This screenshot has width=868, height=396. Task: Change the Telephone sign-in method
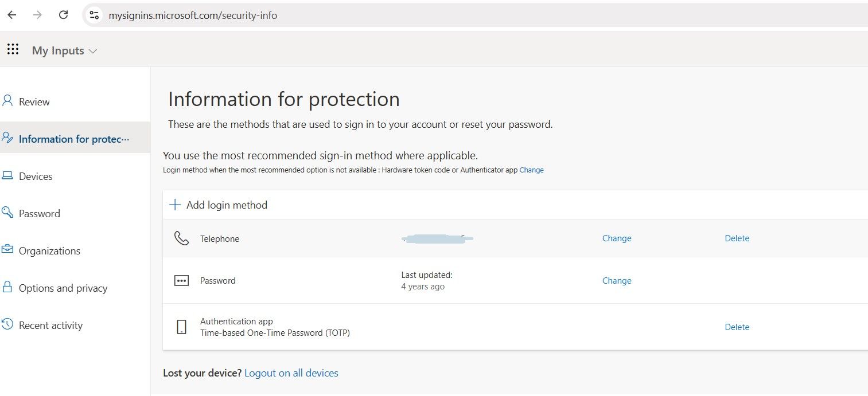tap(616, 238)
